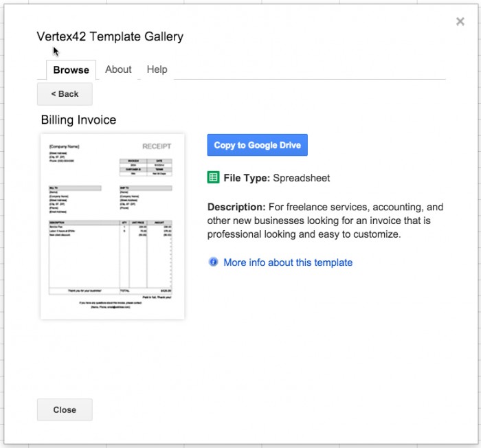Click the Close button at the bottom
This screenshot has height=448, width=481.
point(65,410)
